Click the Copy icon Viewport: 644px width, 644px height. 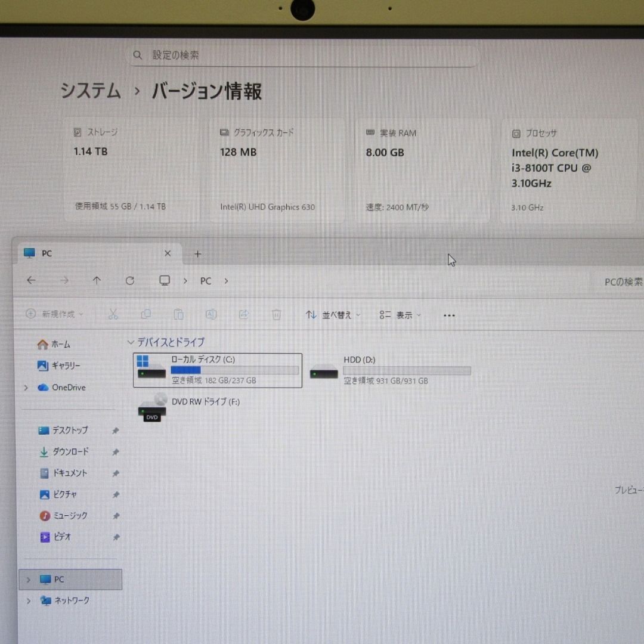pos(146,314)
